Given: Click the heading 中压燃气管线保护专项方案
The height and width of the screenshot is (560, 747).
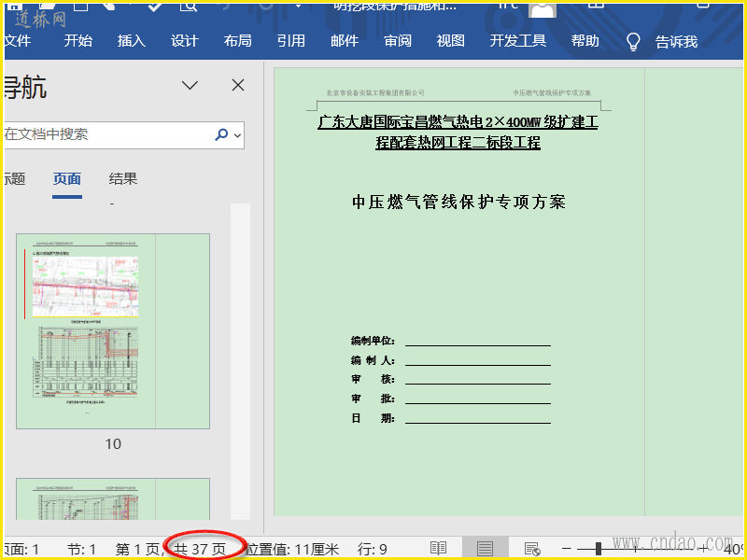Looking at the screenshot, I should point(458,202).
